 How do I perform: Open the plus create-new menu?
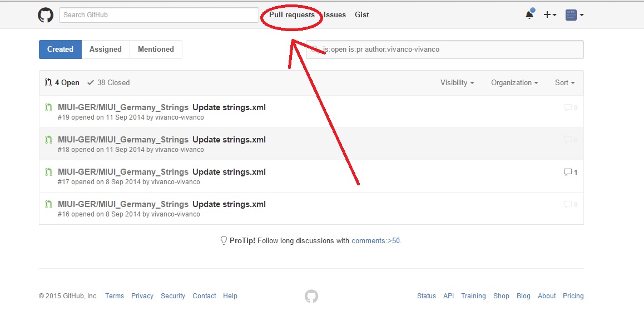tap(550, 15)
